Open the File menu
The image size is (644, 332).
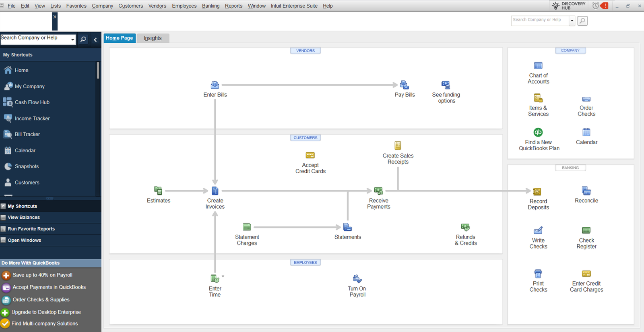tap(12, 6)
